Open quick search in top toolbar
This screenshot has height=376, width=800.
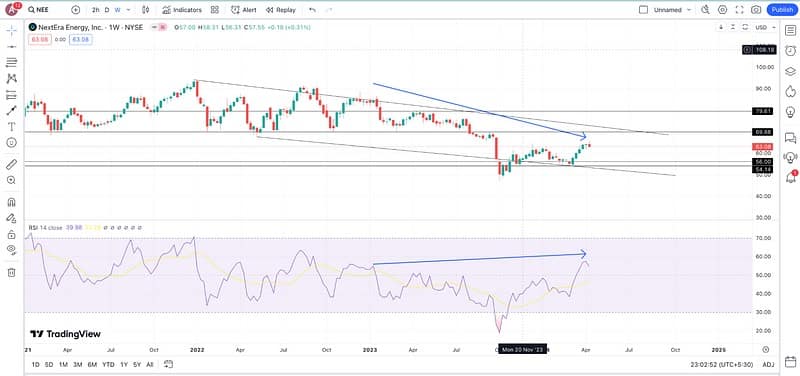tap(706, 10)
